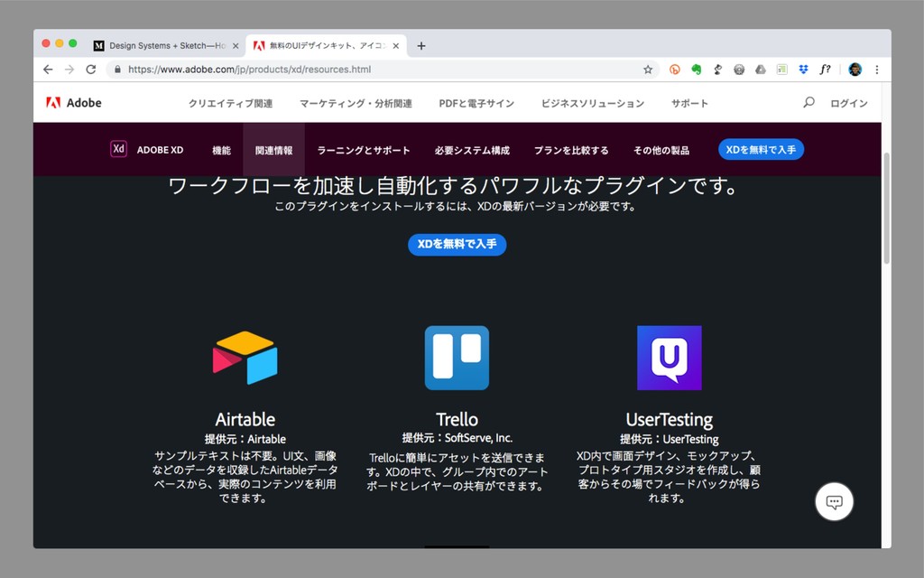Open 機能 in the XD navigation
The width and height of the screenshot is (924, 578).
[222, 151]
